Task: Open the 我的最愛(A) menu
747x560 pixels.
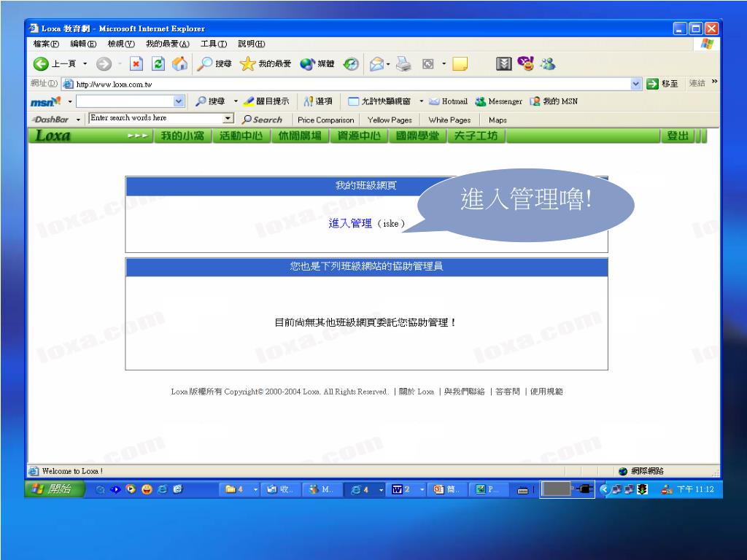Action: click(x=168, y=44)
